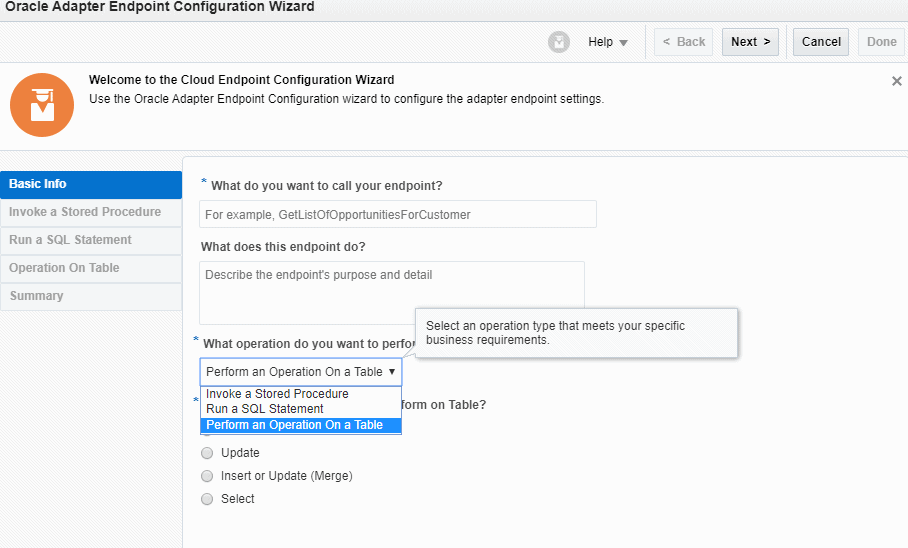Click the Next button

point(750,42)
